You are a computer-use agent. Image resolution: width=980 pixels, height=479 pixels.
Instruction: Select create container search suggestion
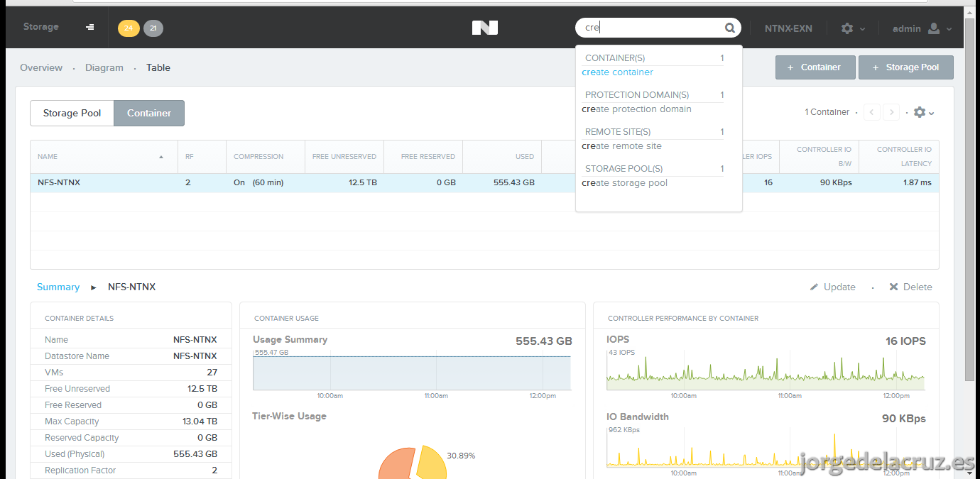pyautogui.click(x=618, y=72)
